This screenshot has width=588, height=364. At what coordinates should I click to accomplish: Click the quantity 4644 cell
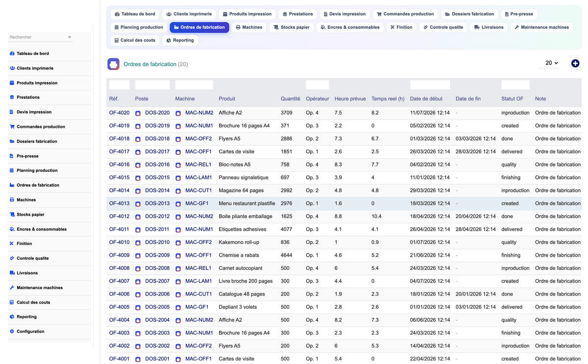point(287,255)
